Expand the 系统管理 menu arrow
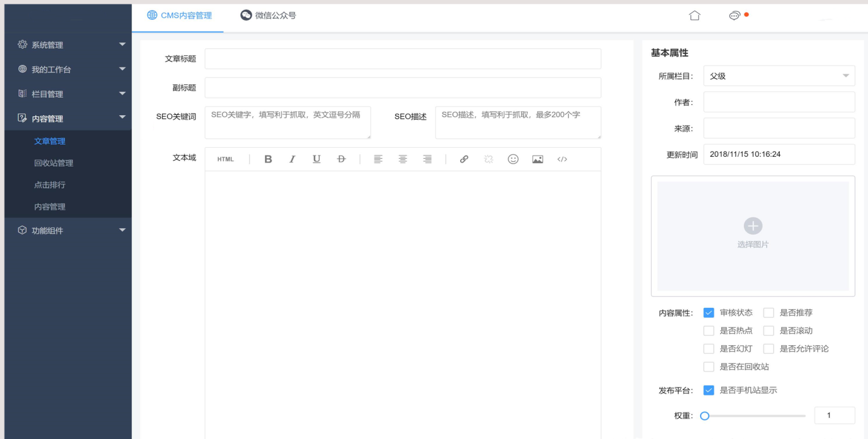Image resolution: width=868 pixels, height=439 pixels. pos(122,44)
